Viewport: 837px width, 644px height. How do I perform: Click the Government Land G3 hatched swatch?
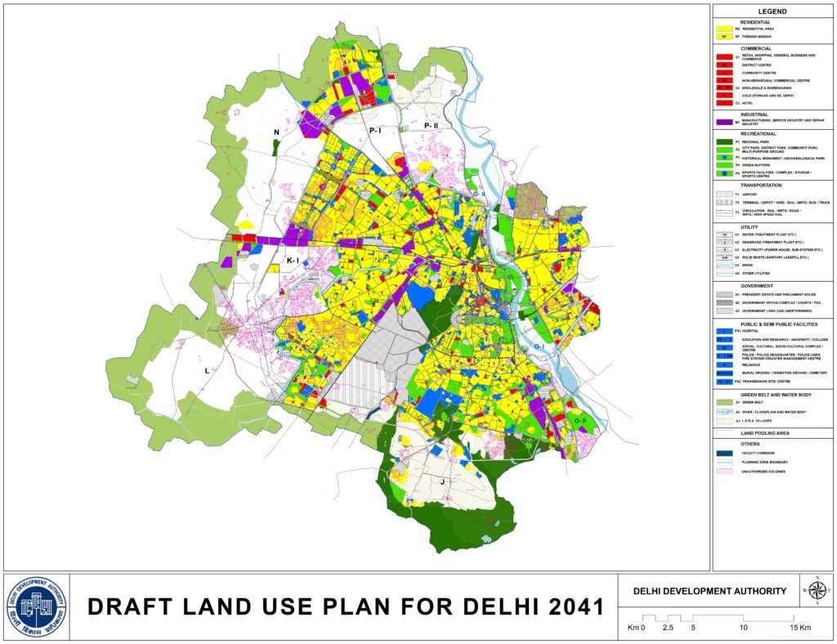tap(724, 311)
